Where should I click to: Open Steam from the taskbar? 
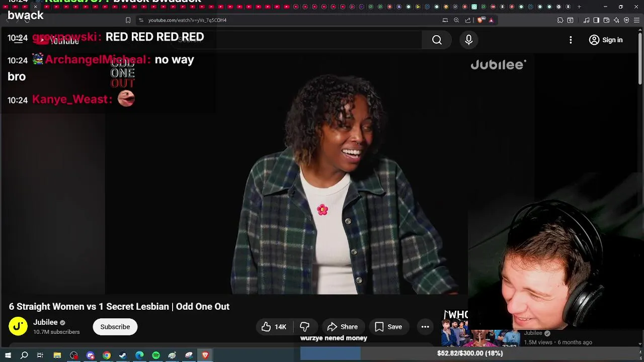(123, 355)
